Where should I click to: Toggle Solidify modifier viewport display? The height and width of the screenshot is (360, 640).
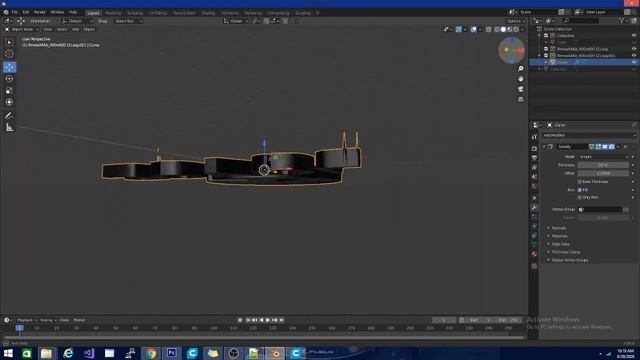click(605, 147)
